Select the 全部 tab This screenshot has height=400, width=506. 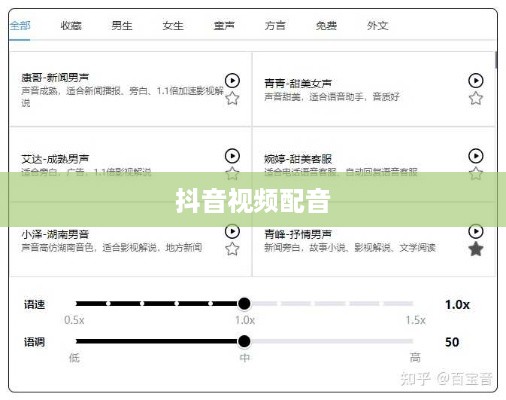[20, 26]
